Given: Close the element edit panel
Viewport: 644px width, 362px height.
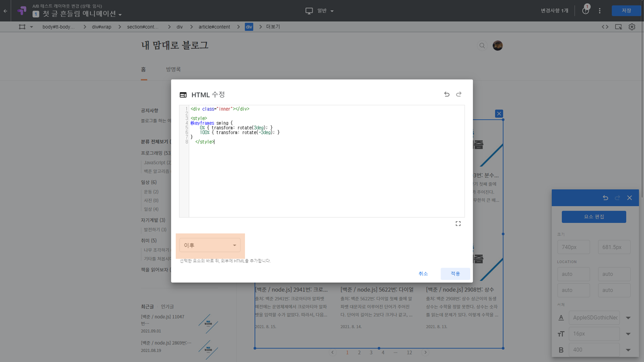Looking at the screenshot, I should pyautogui.click(x=630, y=198).
